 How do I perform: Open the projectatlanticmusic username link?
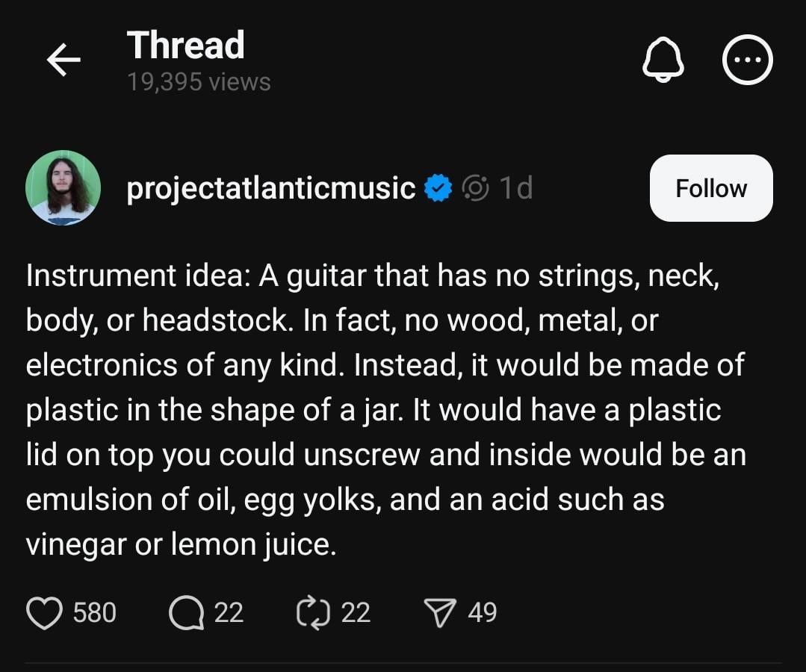tap(271, 188)
